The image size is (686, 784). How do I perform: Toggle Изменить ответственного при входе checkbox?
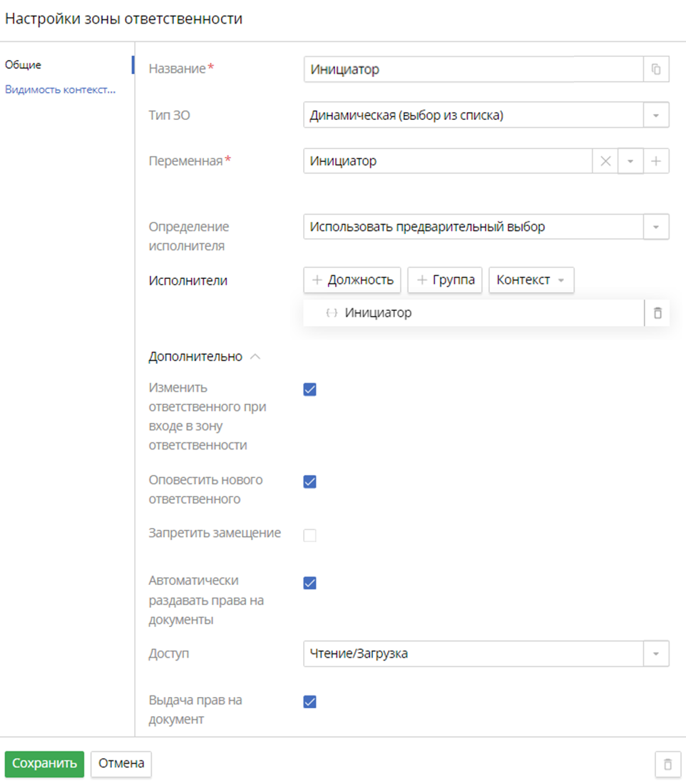coord(309,390)
